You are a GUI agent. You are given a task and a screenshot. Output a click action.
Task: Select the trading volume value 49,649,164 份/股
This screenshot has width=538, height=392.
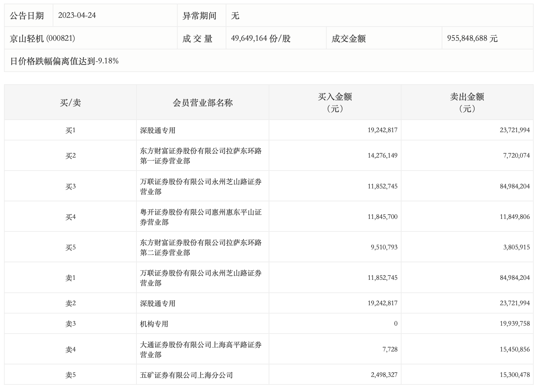[x=261, y=38]
